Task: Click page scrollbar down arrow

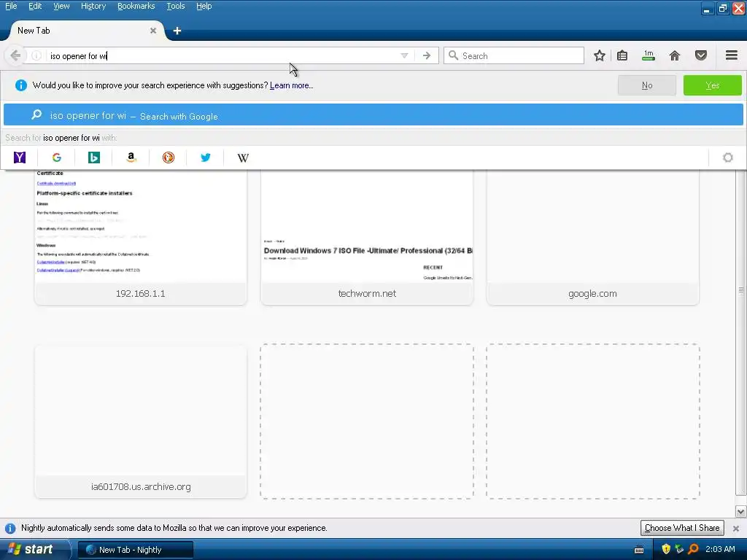Action: (740, 512)
